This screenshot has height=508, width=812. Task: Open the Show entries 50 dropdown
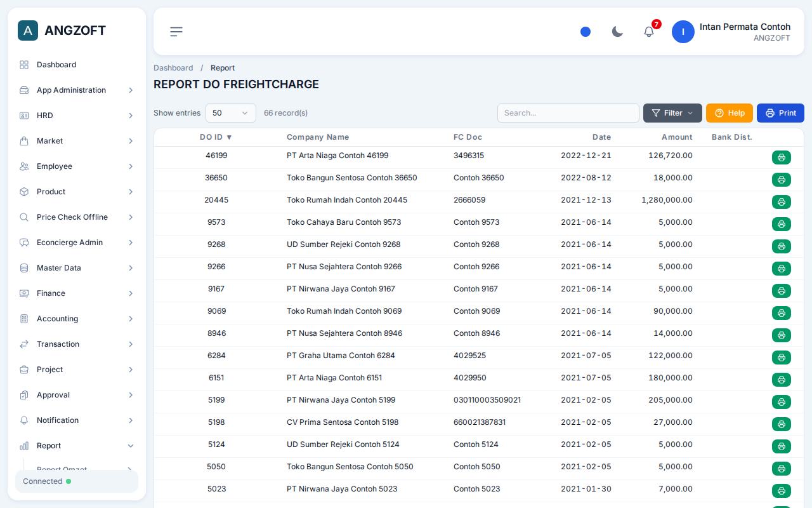[231, 113]
